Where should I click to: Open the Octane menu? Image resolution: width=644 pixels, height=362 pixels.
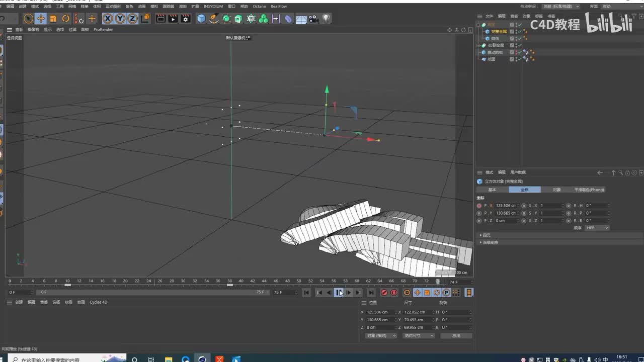pyautogui.click(x=259, y=7)
